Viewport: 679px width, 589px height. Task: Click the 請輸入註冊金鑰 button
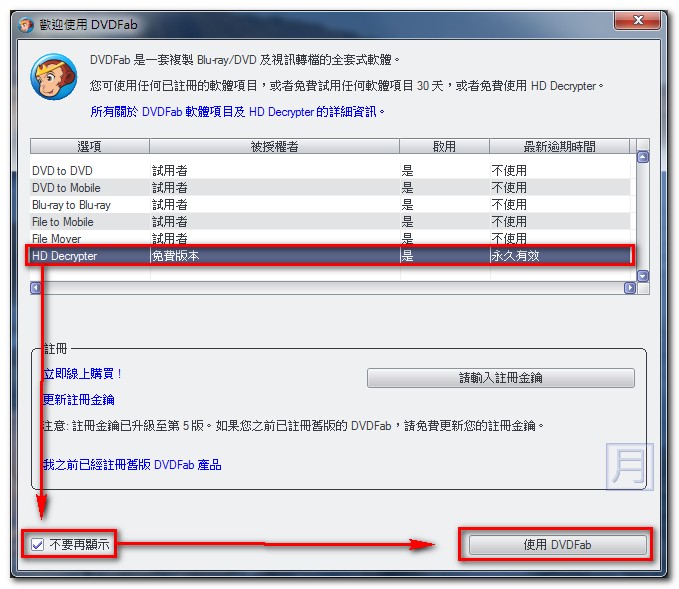coord(501,378)
